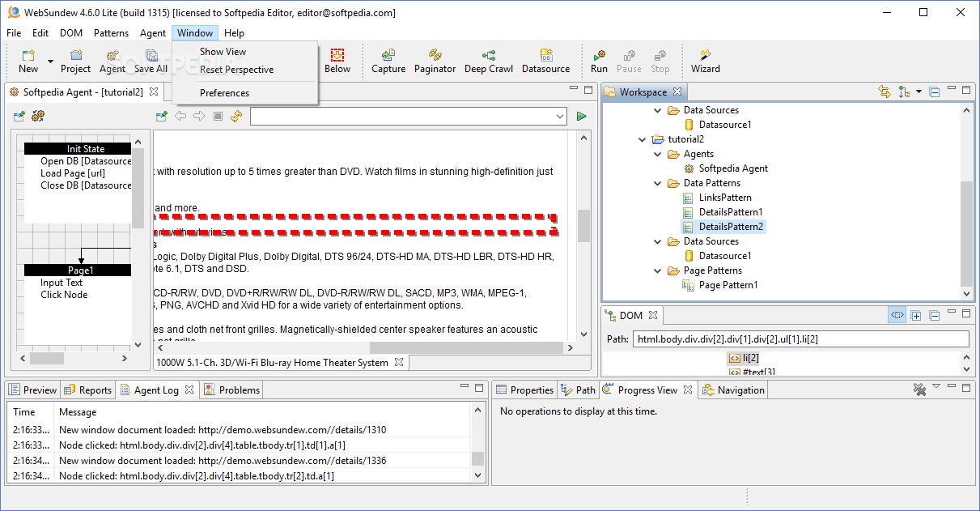Switch to the Properties tab
This screenshot has height=511, width=980.
tap(524, 390)
